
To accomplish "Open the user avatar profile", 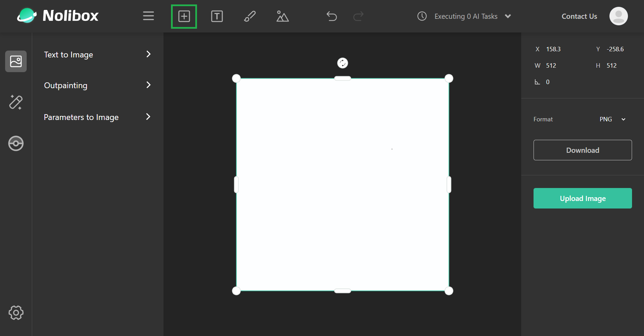I will coord(619,16).
